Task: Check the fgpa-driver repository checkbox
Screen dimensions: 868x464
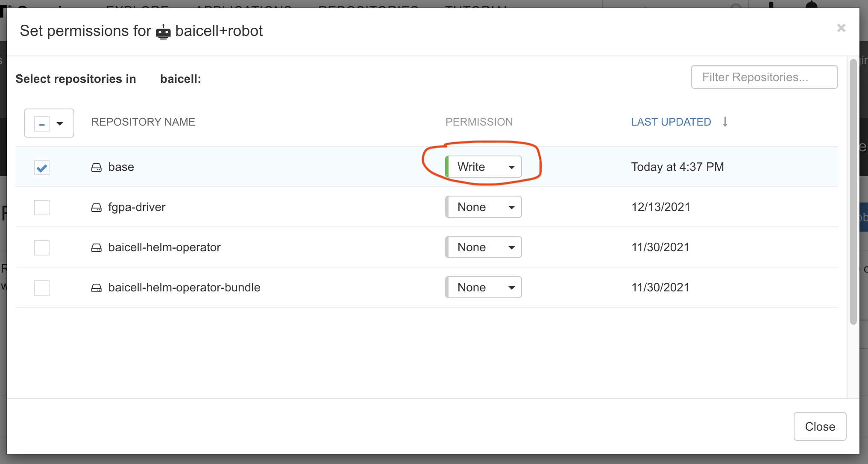Action: pyautogui.click(x=42, y=208)
